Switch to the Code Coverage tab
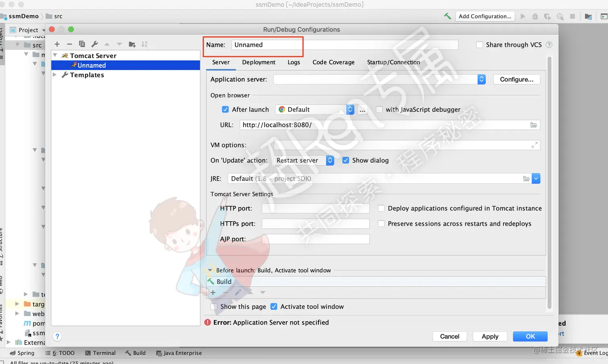The width and height of the screenshot is (608, 364). (333, 62)
